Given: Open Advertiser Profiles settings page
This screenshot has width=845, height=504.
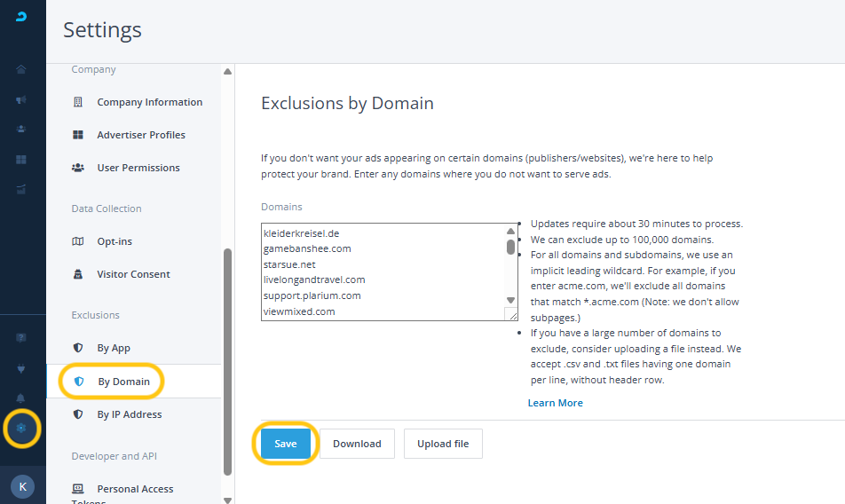Looking at the screenshot, I should point(141,135).
